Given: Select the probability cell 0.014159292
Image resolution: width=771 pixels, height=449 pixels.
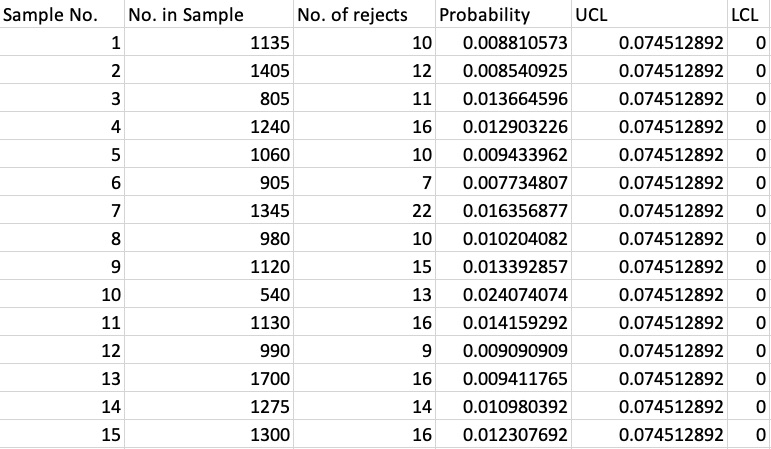Looking at the screenshot, I should (516, 323).
